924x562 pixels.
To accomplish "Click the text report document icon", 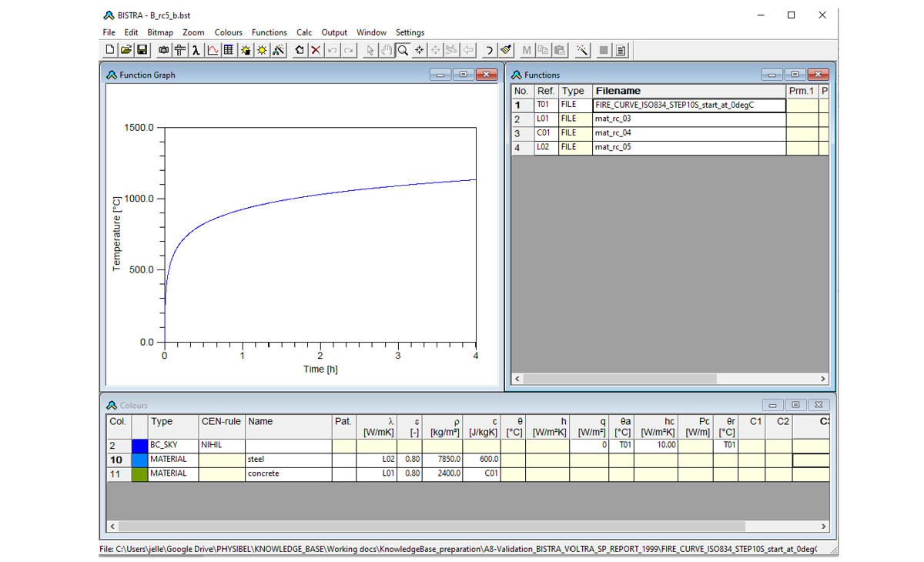I will [621, 50].
